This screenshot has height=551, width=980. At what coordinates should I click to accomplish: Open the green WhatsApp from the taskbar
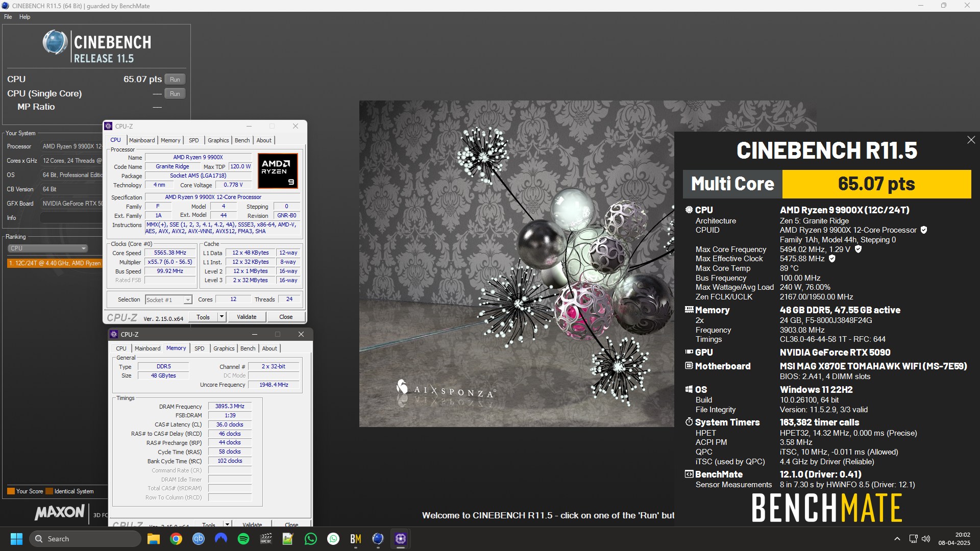pos(311,539)
